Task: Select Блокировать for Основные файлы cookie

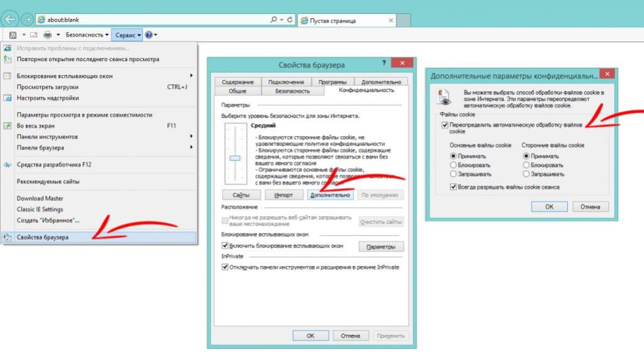Action: tap(453, 165)
